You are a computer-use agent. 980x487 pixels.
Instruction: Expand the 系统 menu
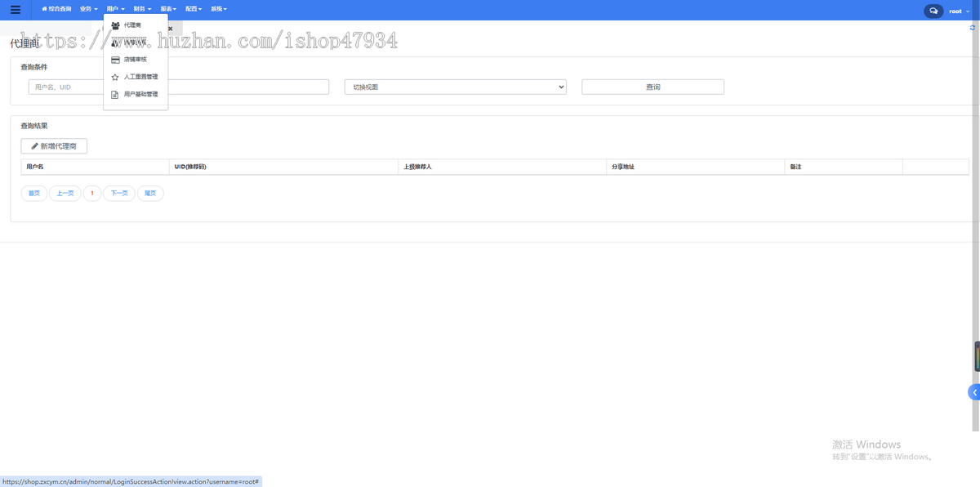219,9
